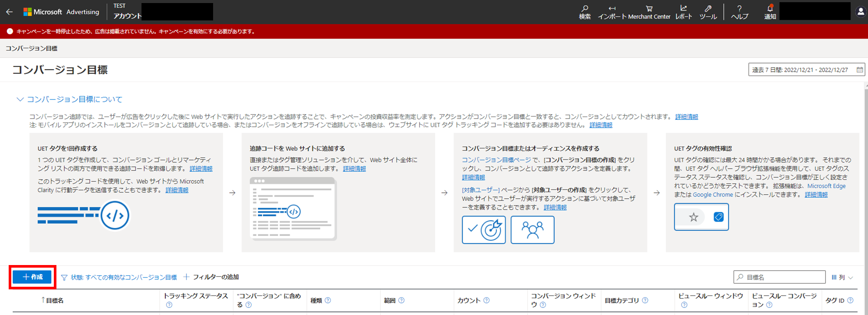
Task: Click フィルターの追加 add filter
Action: pyautogui.click(x=211, y=277)
